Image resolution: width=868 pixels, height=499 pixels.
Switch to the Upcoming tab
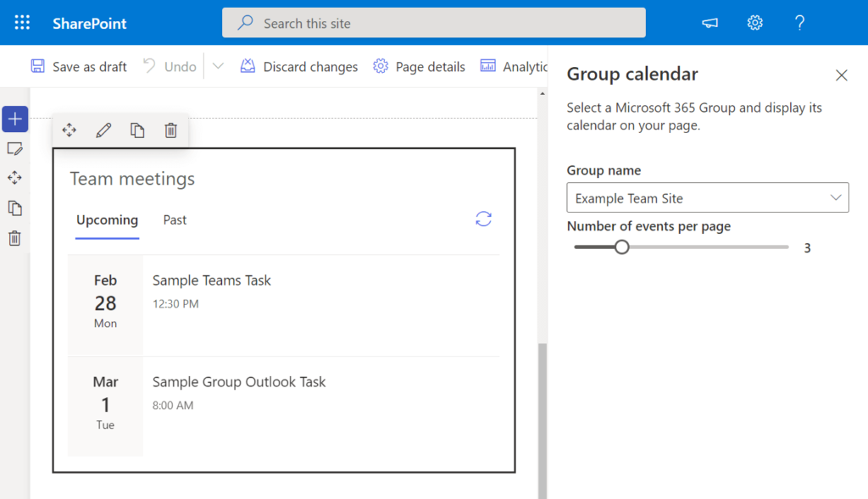(108, 220)
